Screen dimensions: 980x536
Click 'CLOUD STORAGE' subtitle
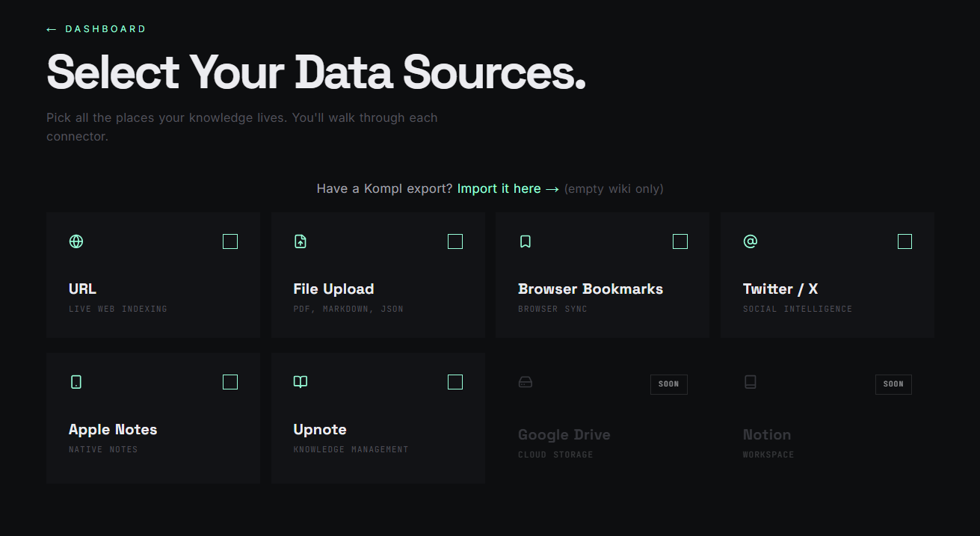tap(555, 455)
